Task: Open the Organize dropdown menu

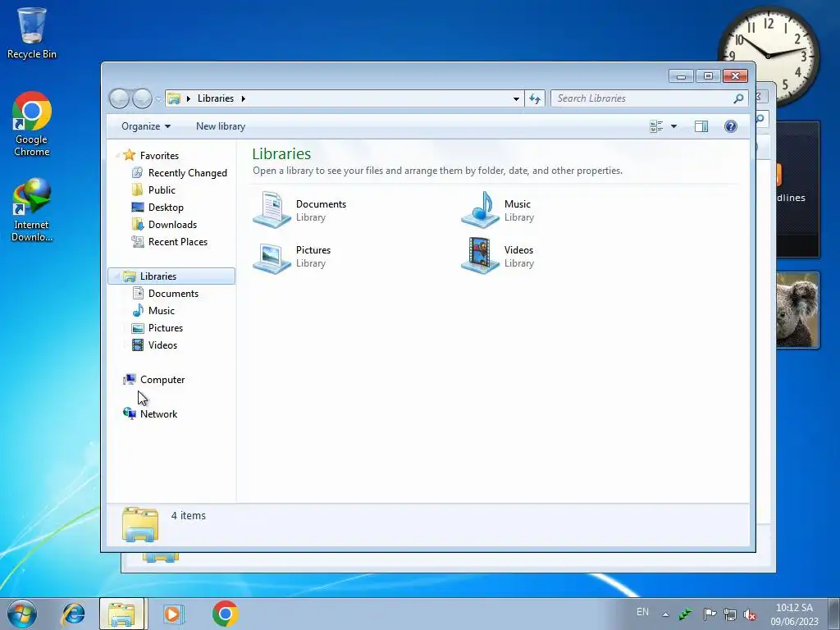Action: click(x=146, y=126)
